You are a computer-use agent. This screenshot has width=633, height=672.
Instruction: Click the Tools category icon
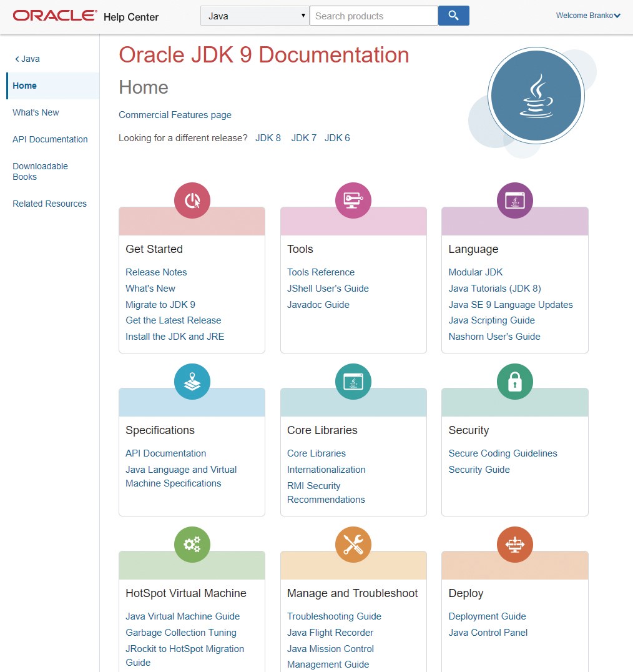point(353,200)
